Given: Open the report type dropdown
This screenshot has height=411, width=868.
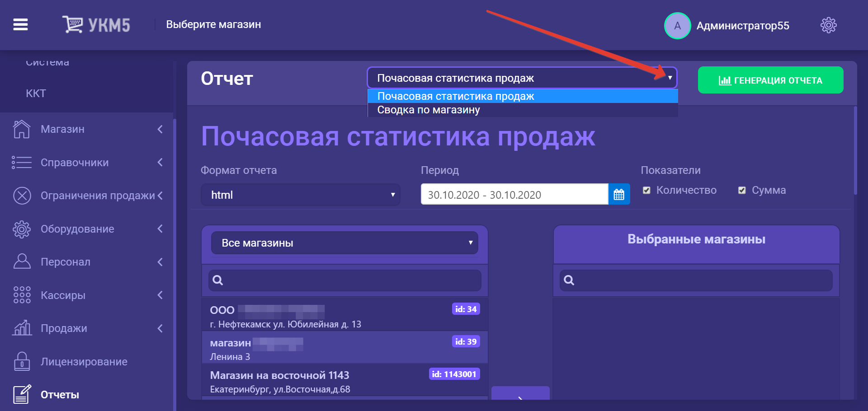Looking at the screenshot, I should (x=522, y=78).
